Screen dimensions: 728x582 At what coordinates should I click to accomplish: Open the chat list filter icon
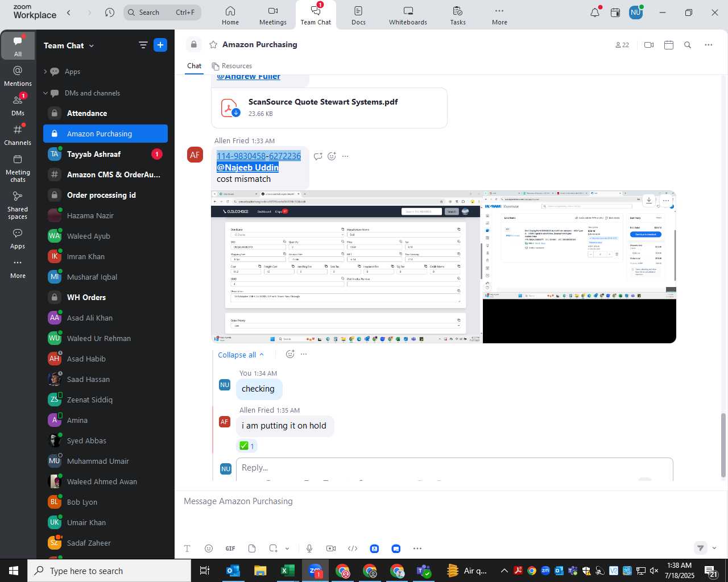(143, 45)
